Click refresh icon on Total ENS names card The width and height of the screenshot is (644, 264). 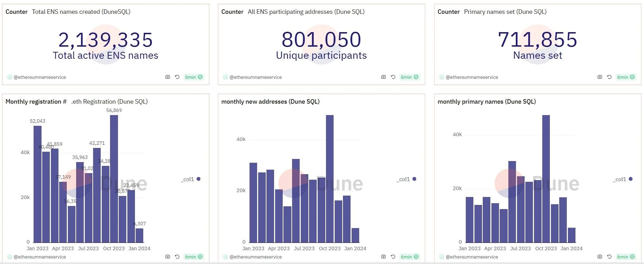(x=177, y=77)
